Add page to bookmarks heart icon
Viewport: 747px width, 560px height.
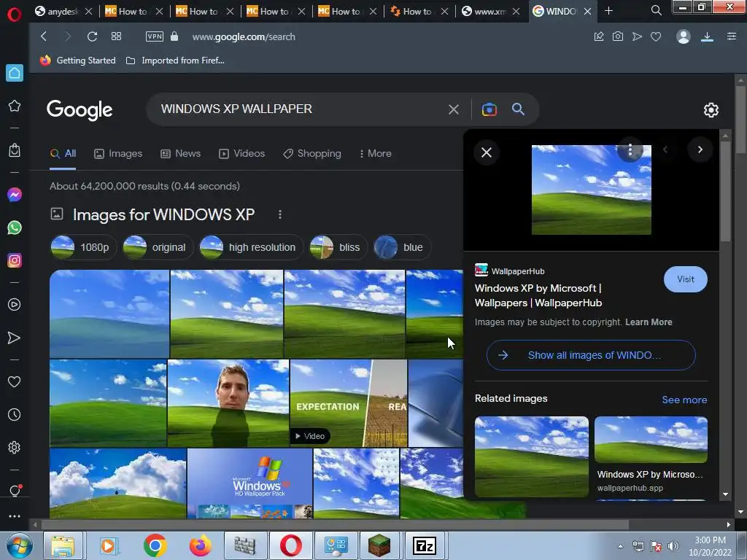coord(656,36)
